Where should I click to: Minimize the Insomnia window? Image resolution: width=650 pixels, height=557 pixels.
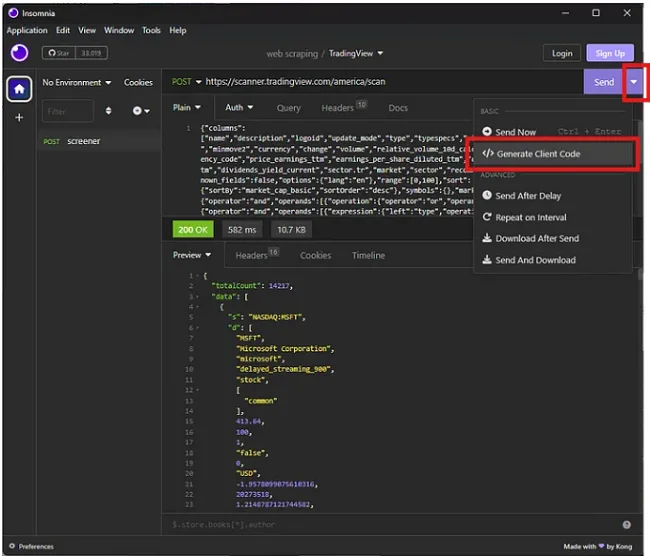coord(565,13)
